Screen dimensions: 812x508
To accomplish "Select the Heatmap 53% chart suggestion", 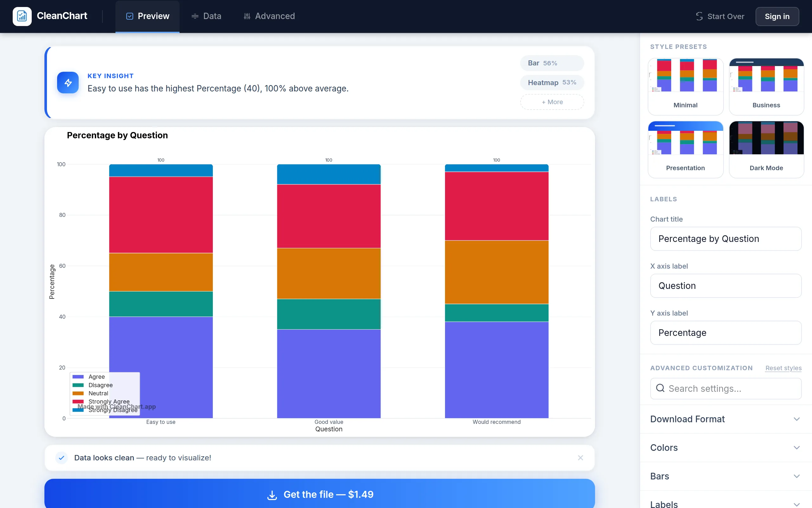I will coord(552,82).
